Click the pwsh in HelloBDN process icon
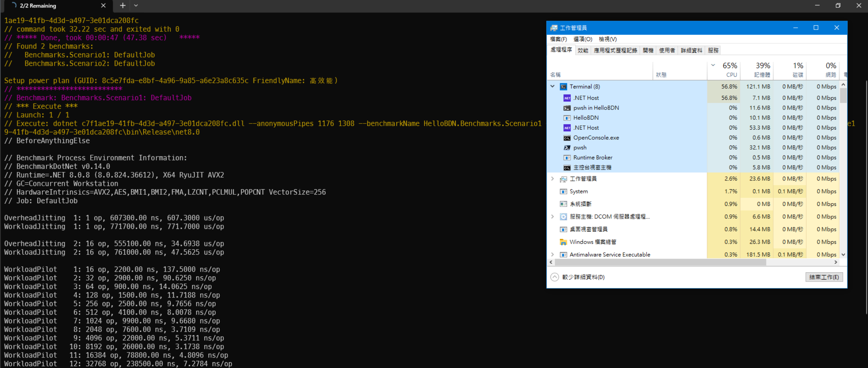 [567, 108]
